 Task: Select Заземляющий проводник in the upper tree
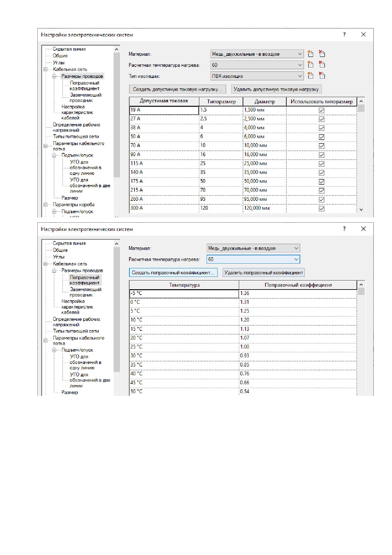[85, 98]
